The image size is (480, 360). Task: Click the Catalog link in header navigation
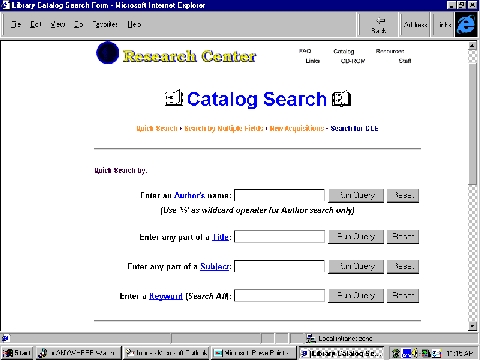pyautogui.click(x=344, y=51)
